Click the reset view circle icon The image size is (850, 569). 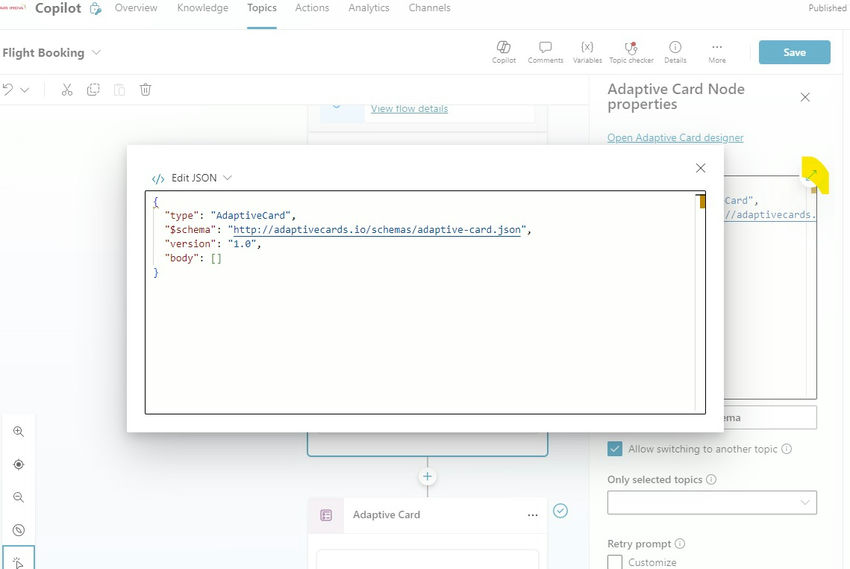point(18,530)
